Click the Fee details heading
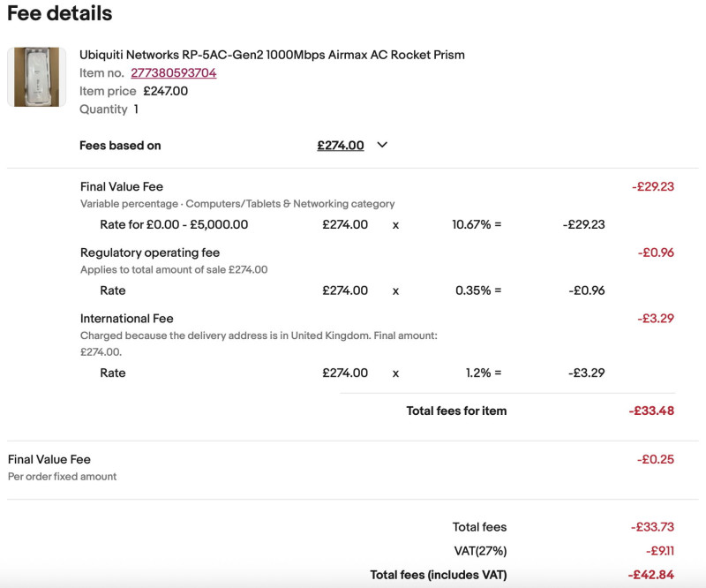Image resolution: width=706 pixels, height=588 pixels. pyautogui.click(x=60, y=14)
